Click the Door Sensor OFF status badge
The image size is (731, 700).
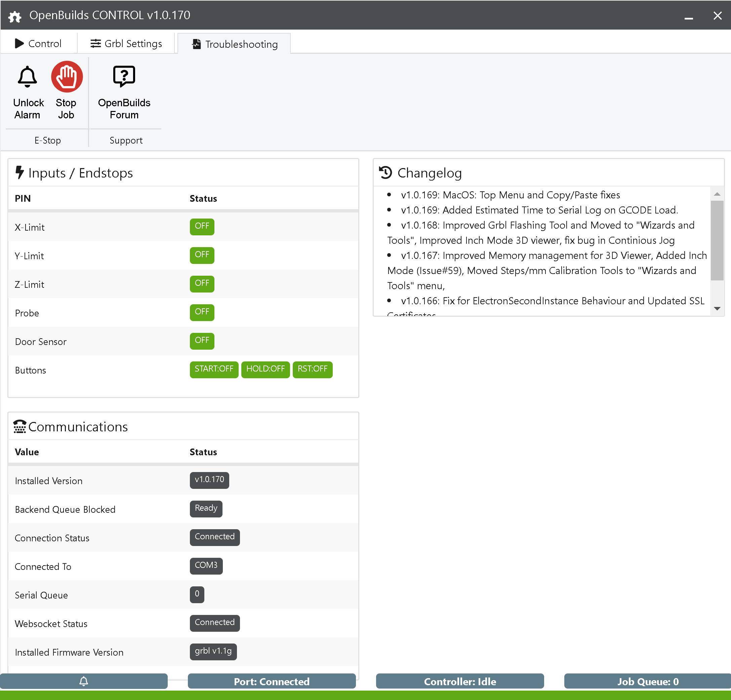pyautogui.click(x=202, y=341)
